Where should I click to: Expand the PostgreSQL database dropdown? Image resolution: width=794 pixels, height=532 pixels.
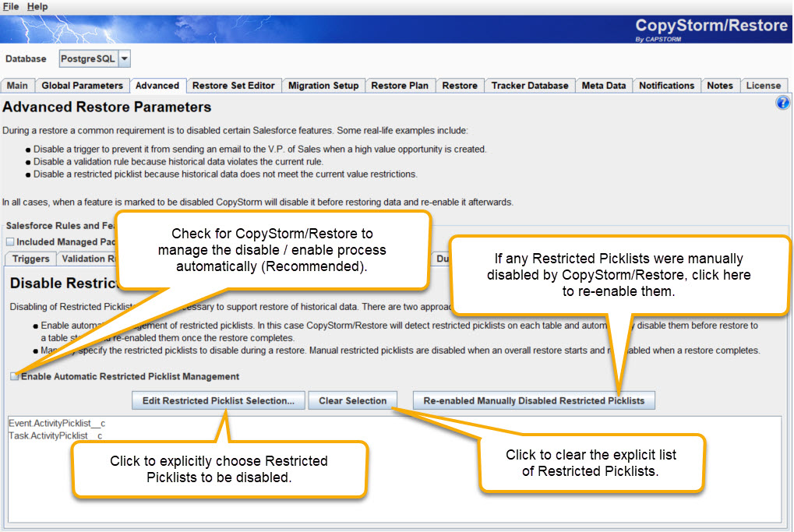125,58
